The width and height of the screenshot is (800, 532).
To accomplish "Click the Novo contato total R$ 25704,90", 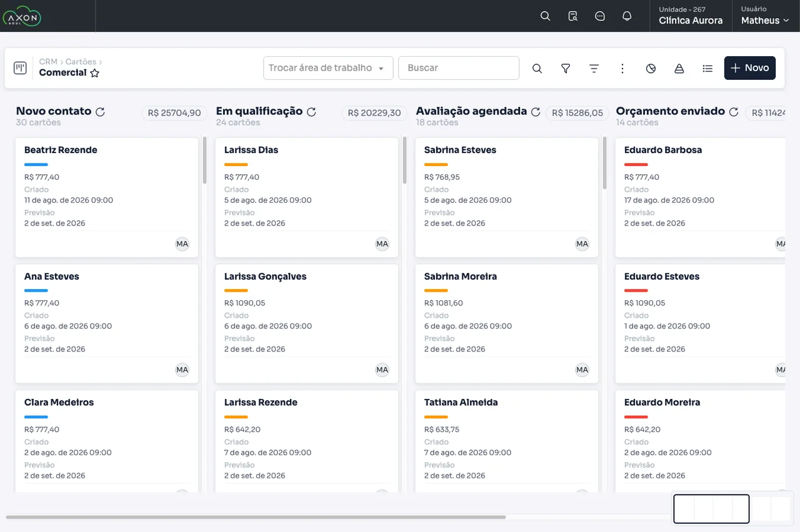I will 174,113.
